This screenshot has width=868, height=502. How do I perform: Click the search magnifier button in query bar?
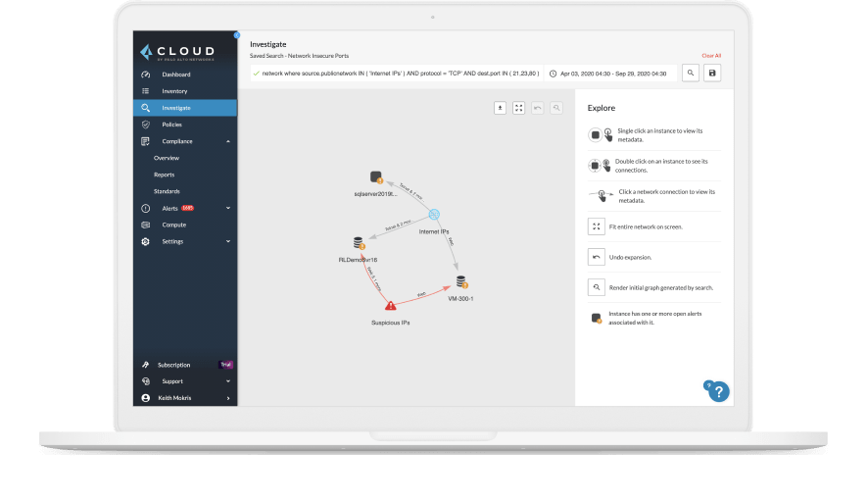pyautogui.click(x=691, y=74)
